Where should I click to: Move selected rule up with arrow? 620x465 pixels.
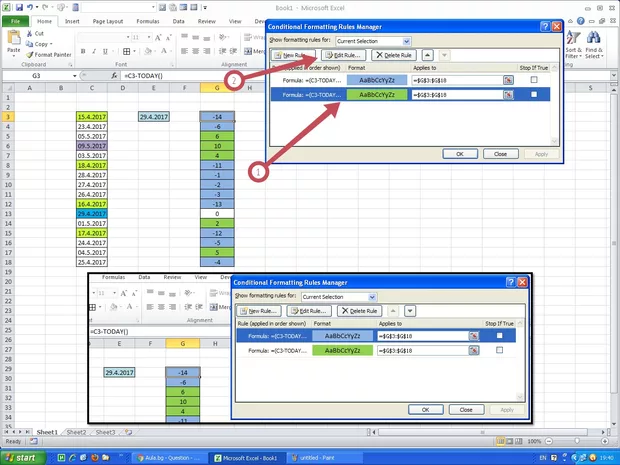coord(427,55)
